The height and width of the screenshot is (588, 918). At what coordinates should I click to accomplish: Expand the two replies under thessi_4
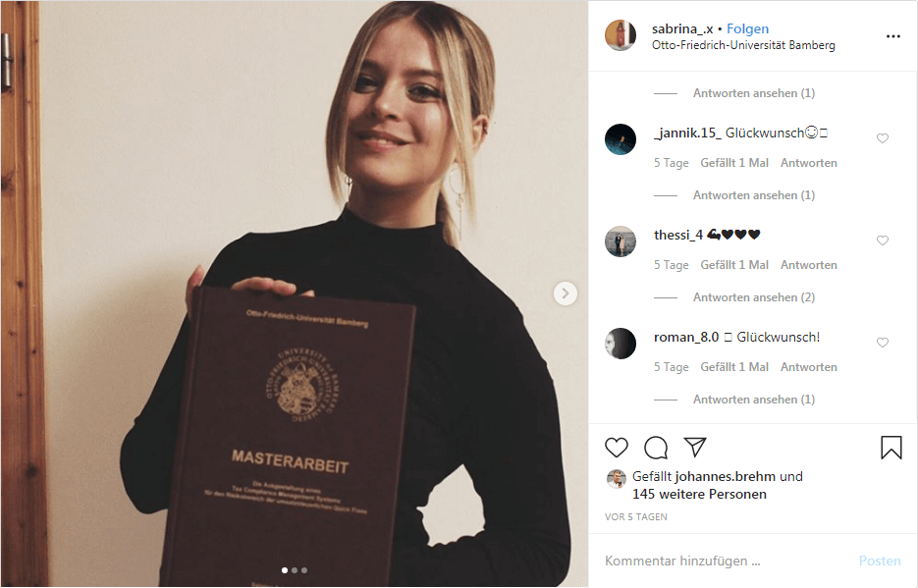753,297
